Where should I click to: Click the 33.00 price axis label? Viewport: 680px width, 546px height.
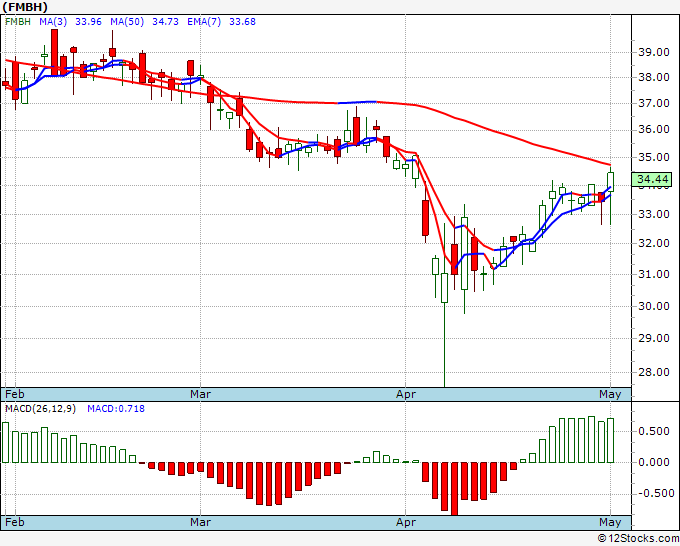pos(654,214)
